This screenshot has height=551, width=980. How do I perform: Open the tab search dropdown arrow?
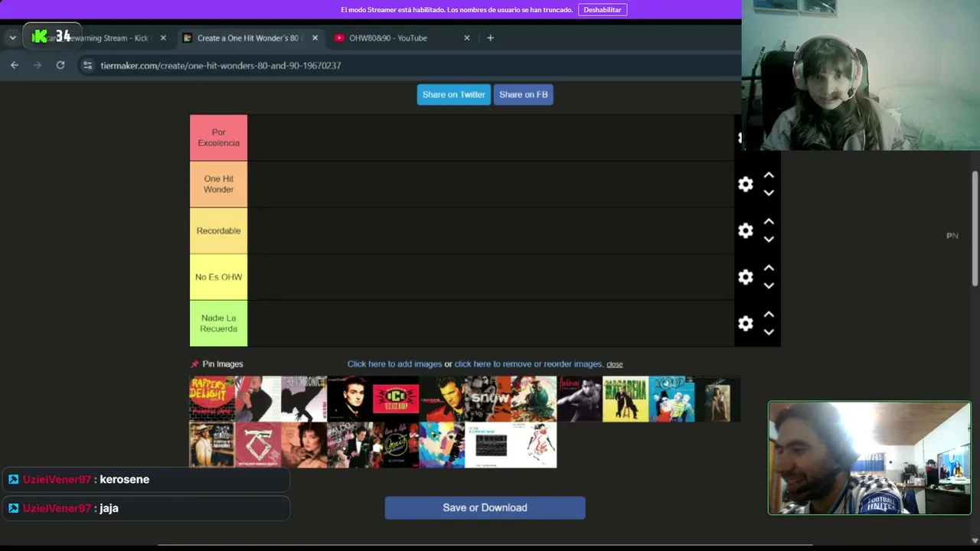point(12,37)
